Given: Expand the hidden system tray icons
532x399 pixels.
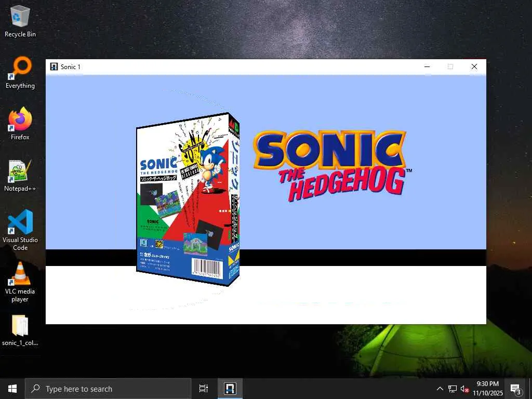Looking at the screenshot, I should pyautogui.click(x=440, y=389).
